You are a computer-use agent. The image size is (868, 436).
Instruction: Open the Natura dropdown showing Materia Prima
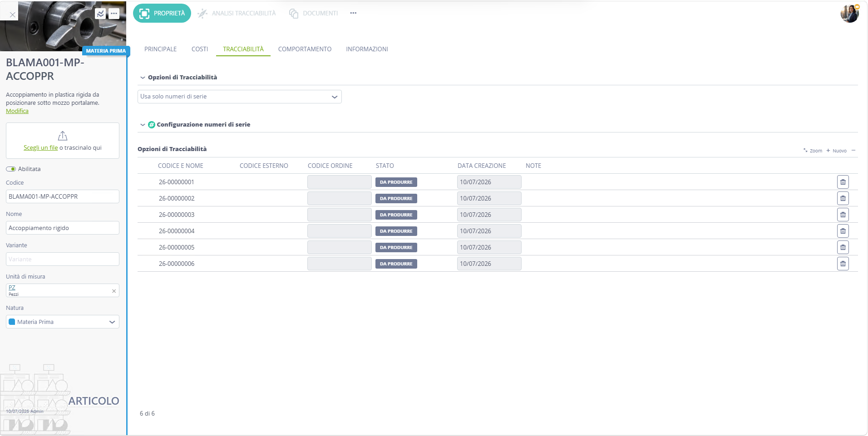pos(63,322)
